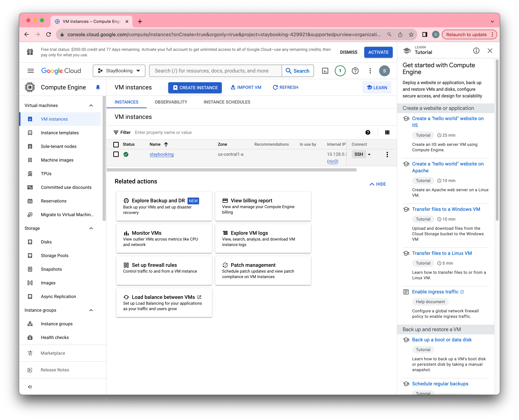519x420 pixels.
Task: Click the notifications badge showing 1
Action: tap(340, 71)
